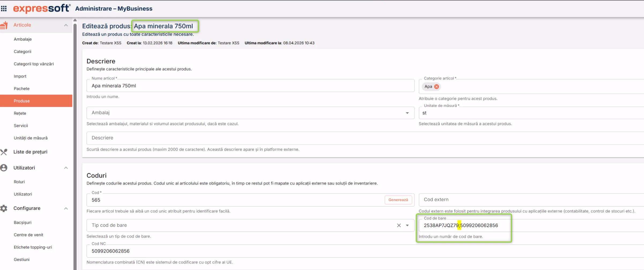
Task: Click the Cod de bare field
Action: coord(531,225)
